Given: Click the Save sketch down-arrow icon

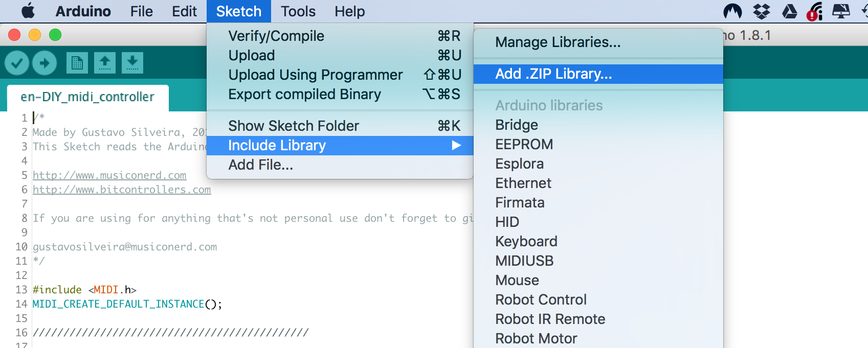Looking at the screenshot, I should click(132, 63).
